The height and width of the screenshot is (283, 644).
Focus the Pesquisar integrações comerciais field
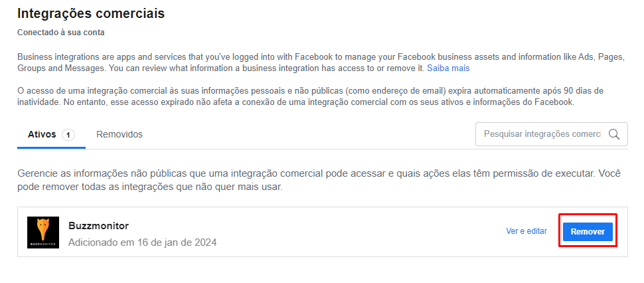(x=541, y=134)
